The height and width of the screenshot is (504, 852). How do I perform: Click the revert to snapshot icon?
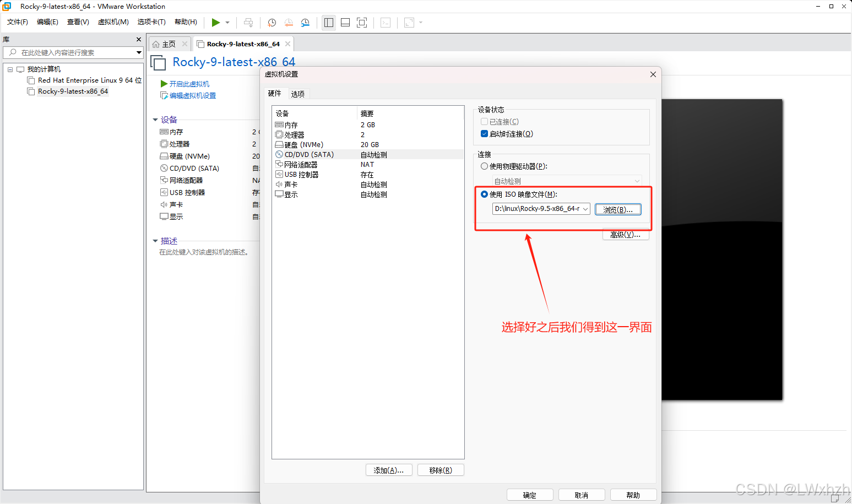289,23
